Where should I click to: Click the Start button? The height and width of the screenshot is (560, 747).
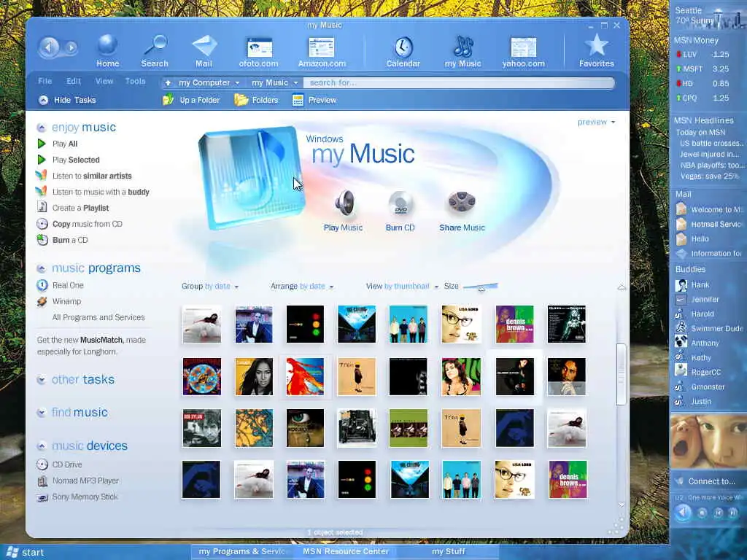click(x=26, y=553)
